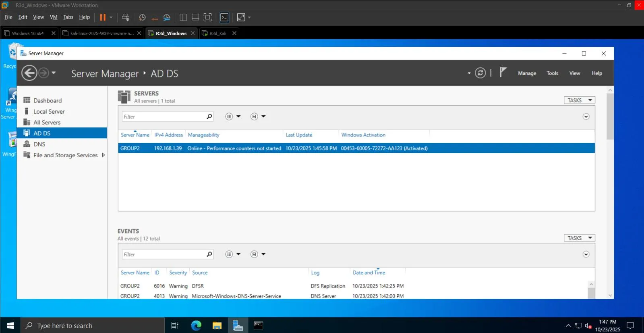Open the navigation history dropdown arrow
This screenshot has width=644, height=333.
pyautogui.click(x=54, y=73)
